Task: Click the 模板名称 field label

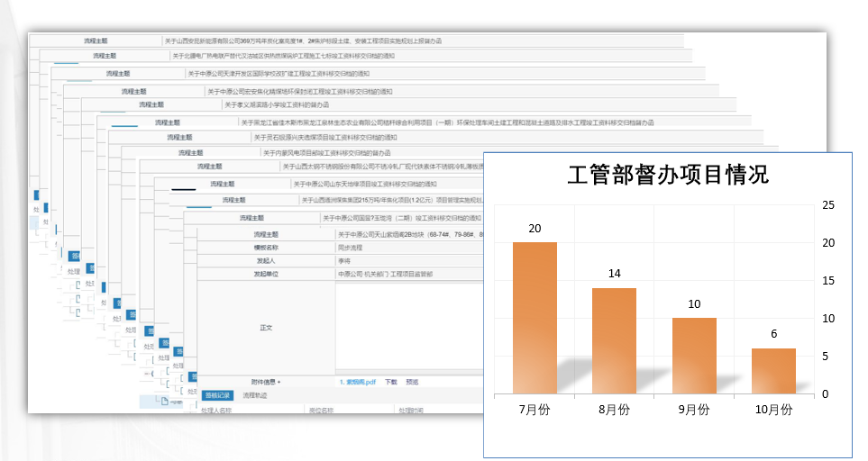Action: 266,248
